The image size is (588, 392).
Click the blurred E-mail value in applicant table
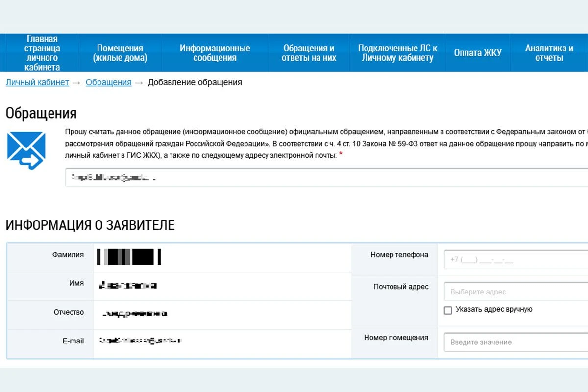click(x=140, y=340)
